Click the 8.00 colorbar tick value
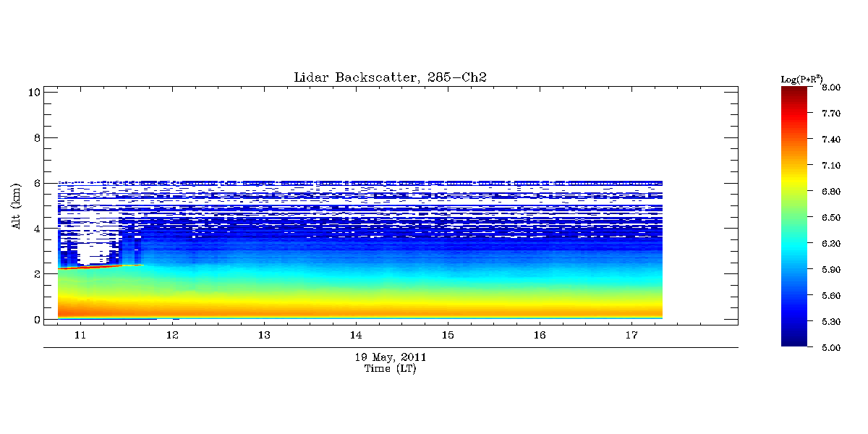This screenshot has width=868, height=434. pyautogui.click(x=830, y=88)
